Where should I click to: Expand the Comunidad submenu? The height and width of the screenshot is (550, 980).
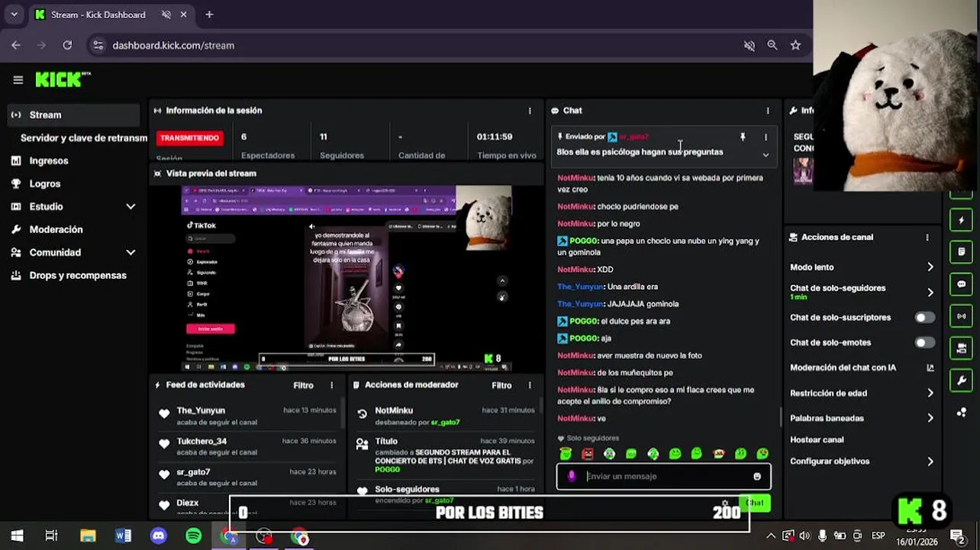tap(131, 252)
